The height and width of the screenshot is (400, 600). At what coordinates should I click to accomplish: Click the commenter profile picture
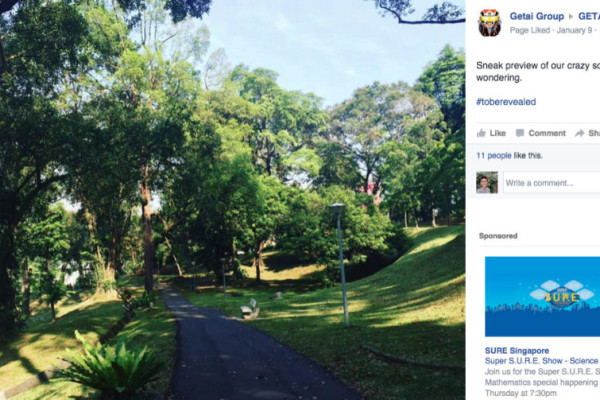[487, 182]
